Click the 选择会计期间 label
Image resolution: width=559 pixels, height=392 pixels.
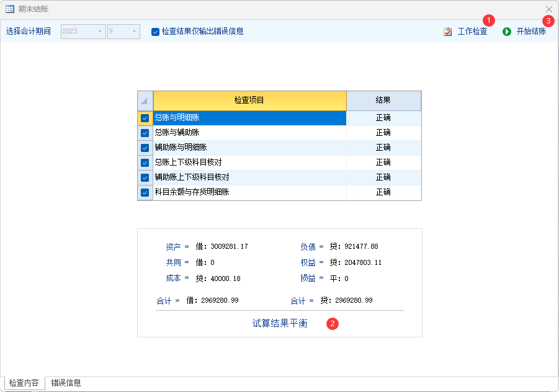coord(29,32)
